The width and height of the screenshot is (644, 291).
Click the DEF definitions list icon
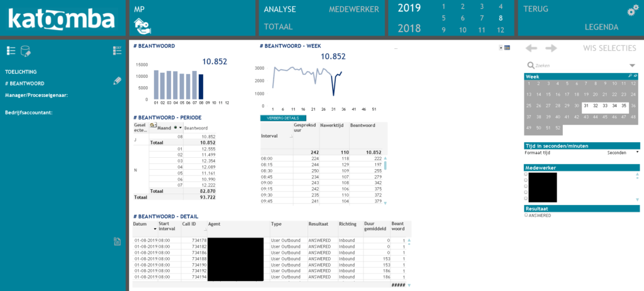(117, 50)
